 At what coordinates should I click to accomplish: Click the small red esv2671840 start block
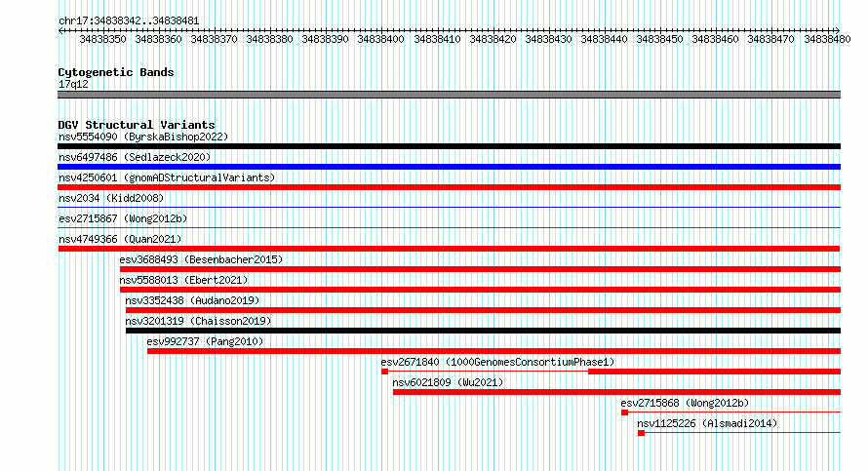click(384, 372)
